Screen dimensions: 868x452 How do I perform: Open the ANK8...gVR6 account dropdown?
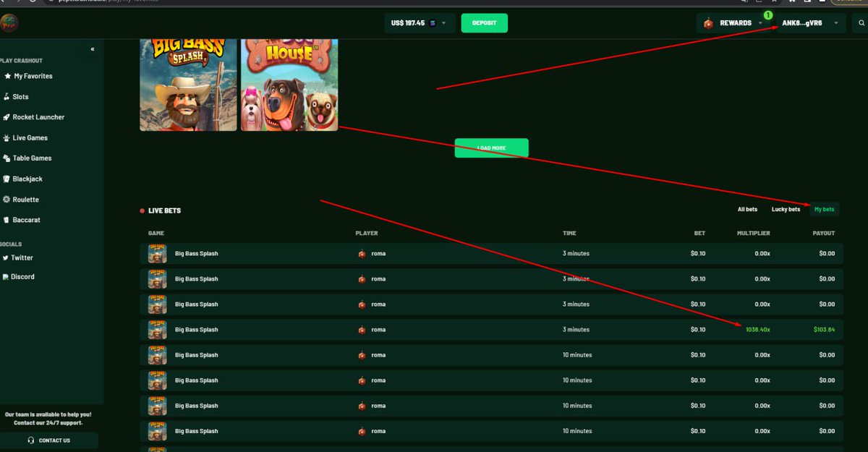(x=810, y=23)
